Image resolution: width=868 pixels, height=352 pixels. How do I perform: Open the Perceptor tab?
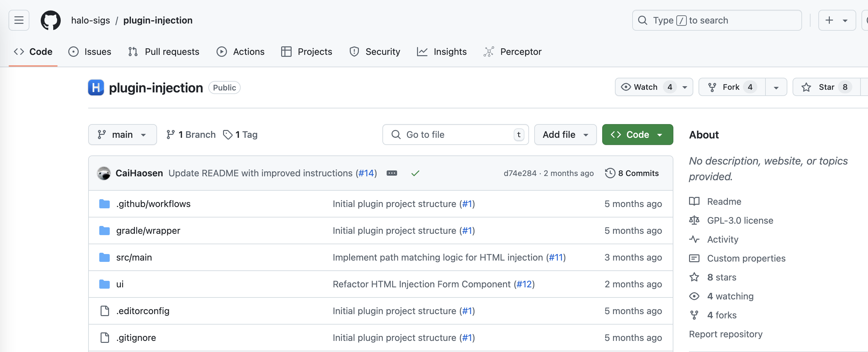[x=512, y=52]
